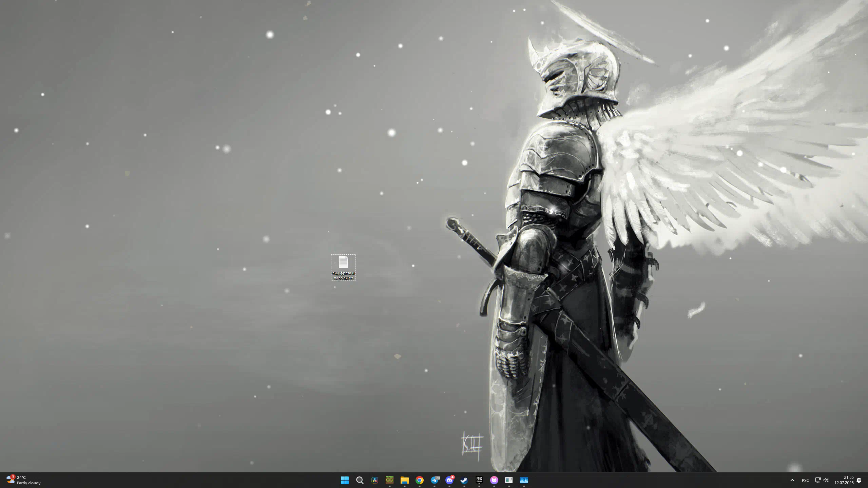Open volume control in the tray
868x488 pixels.
pyautogui.click(x=826, y=480)
